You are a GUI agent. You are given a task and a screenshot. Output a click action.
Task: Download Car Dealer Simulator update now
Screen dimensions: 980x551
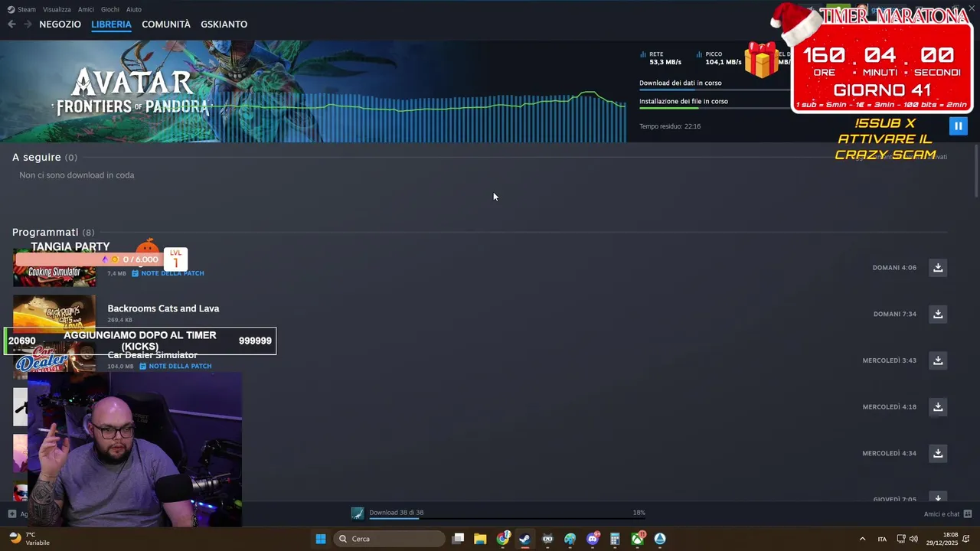[938, 360]
